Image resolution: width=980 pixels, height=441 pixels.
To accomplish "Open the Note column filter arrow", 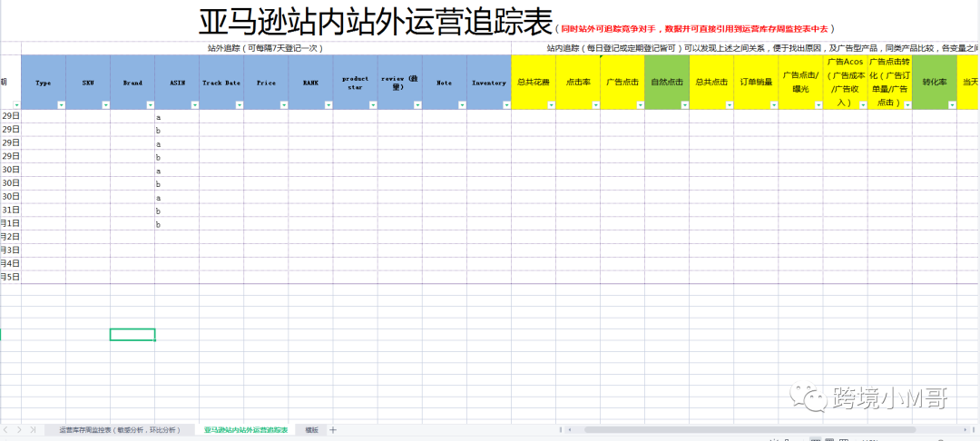I will 462,105.
